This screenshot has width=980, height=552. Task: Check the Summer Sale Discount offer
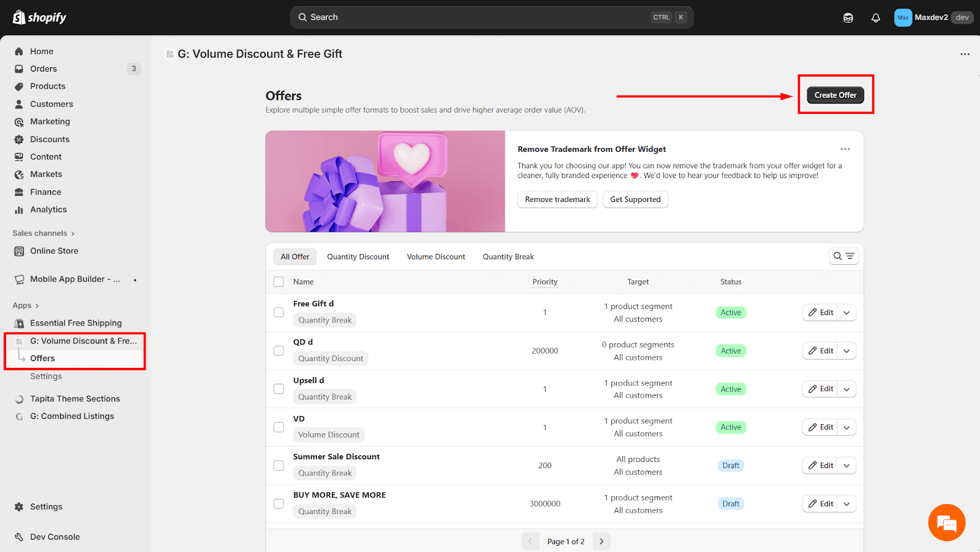279,465
